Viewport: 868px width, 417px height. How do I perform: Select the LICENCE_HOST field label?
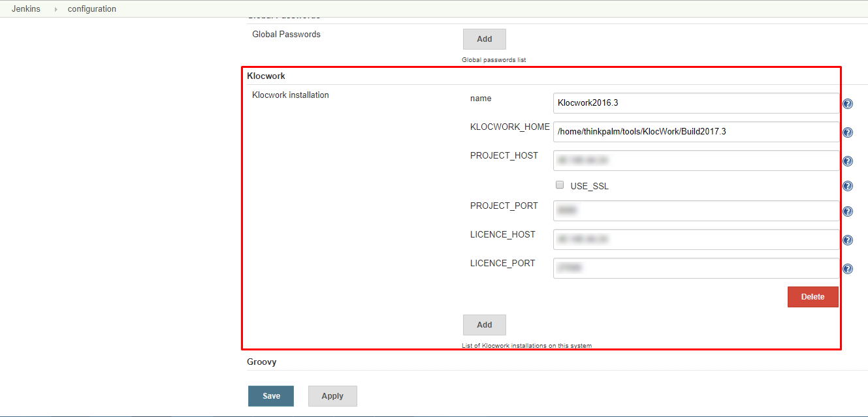coord(503,235)
